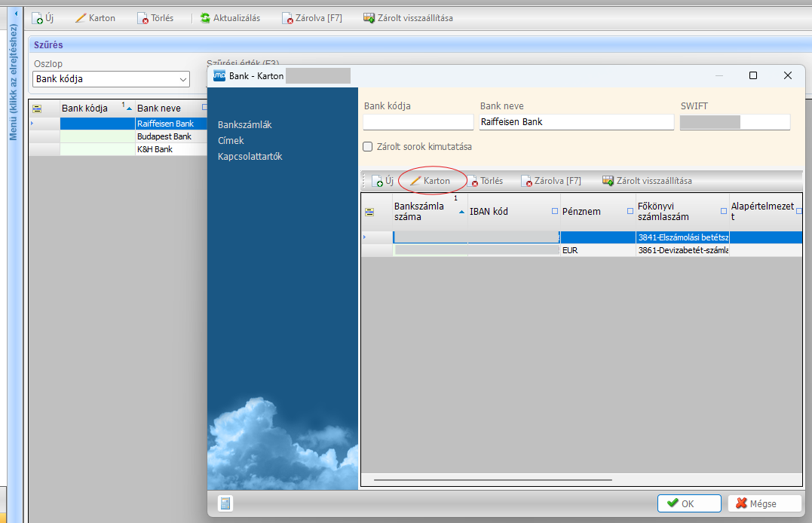Cancel with the Mégse button
Viewport: 812px width, 523px height.
pyautogui.click(x=765, y=503)
